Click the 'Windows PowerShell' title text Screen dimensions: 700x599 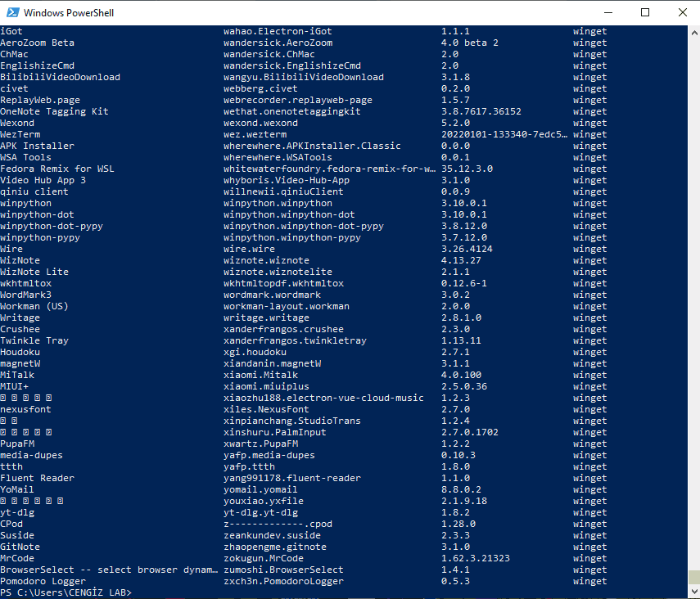(x=69, y=13)
